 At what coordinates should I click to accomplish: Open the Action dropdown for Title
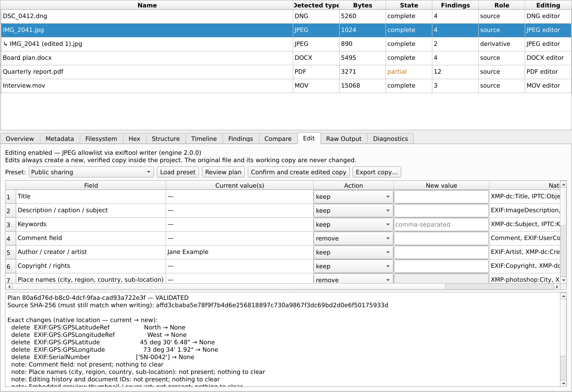pos(353,196)
